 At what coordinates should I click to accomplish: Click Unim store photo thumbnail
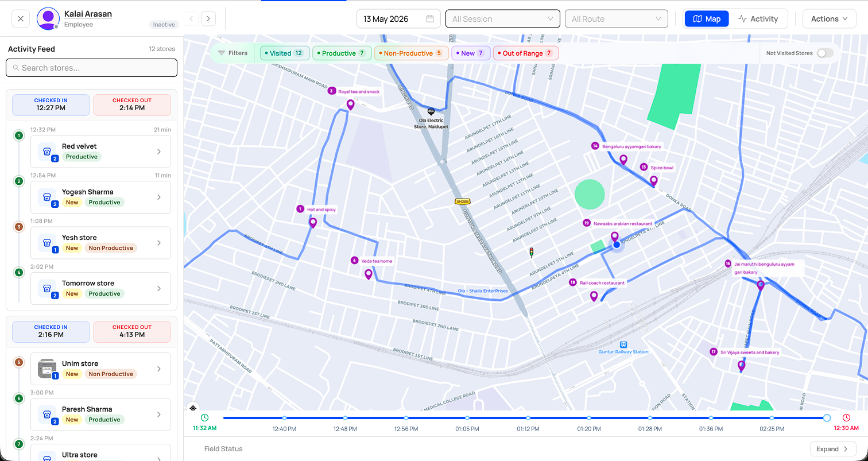click(47, 369)
